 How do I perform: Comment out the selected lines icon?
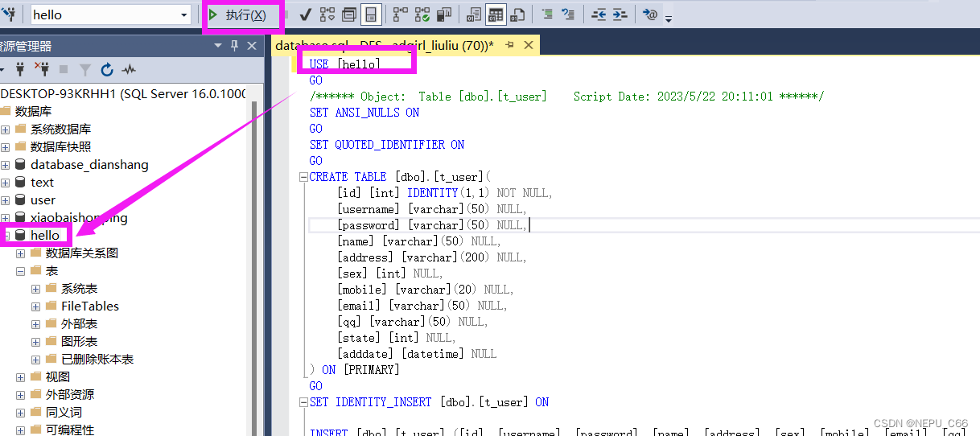pyautogui.click(x=547, y=14)
